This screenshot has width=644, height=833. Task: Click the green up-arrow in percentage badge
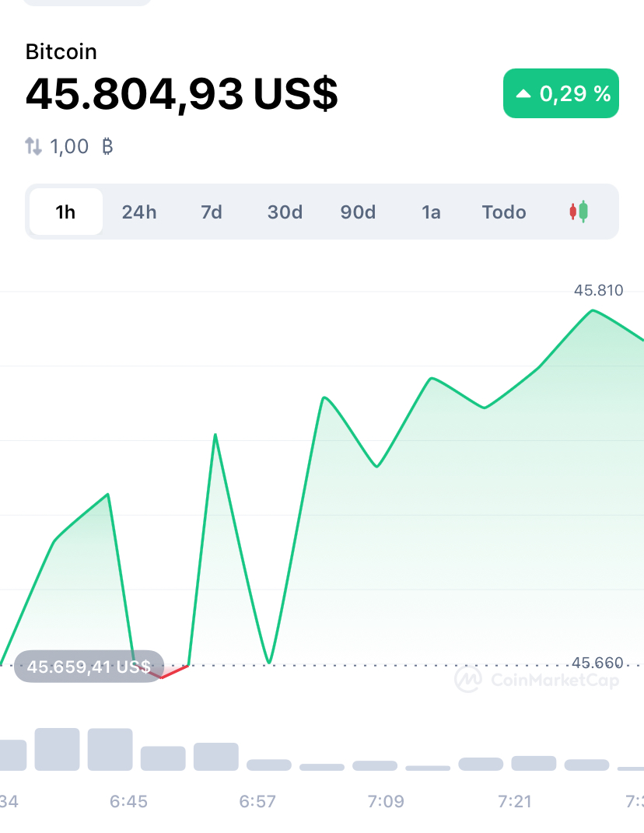click(523, 93)
